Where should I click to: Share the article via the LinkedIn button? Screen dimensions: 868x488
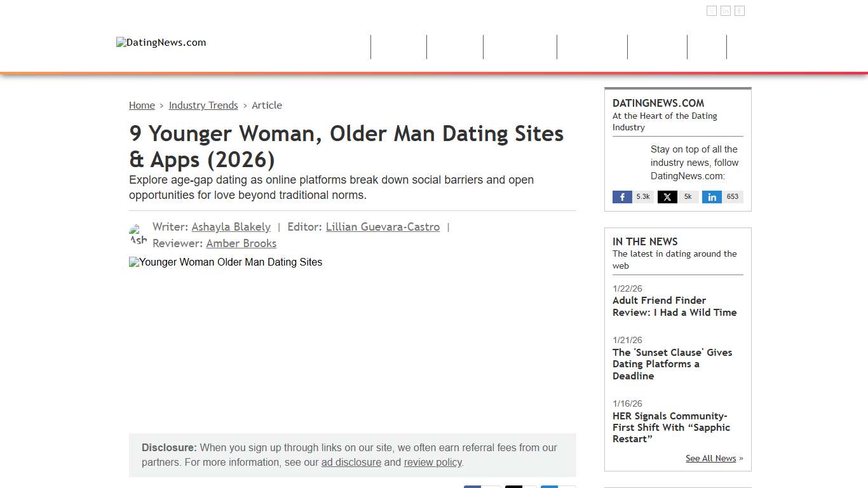549,486
